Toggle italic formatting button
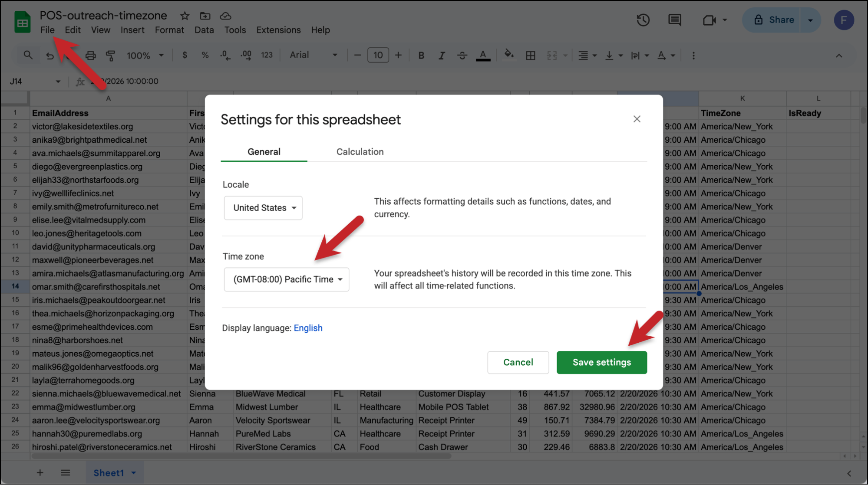Image resolution: width=868 pixels, height=485 pixels. click(x=442, y=56)
